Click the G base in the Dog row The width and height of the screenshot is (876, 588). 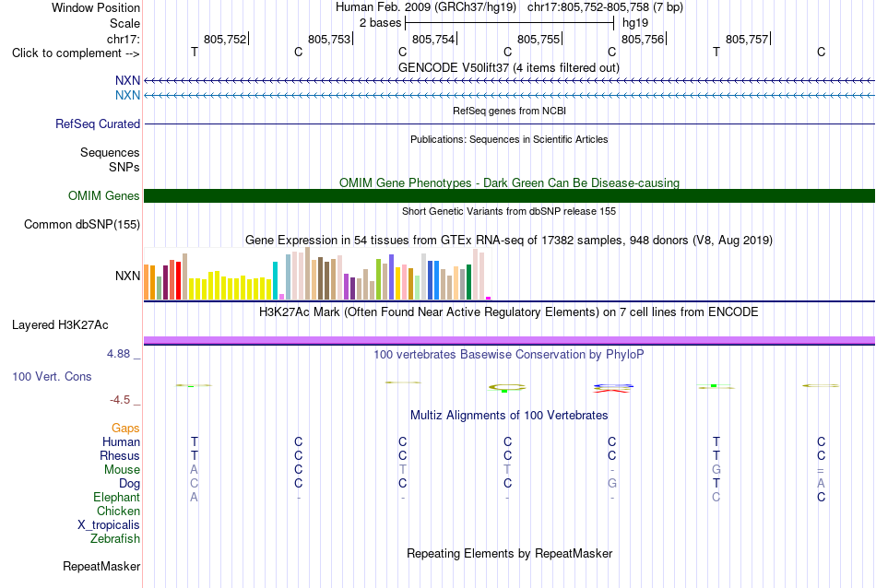pos(612,484)
